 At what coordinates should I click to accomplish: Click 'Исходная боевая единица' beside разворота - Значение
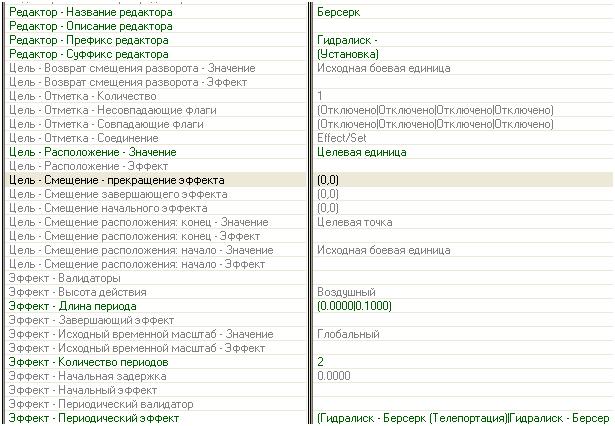pyautogui.click(x=384, y=68)
